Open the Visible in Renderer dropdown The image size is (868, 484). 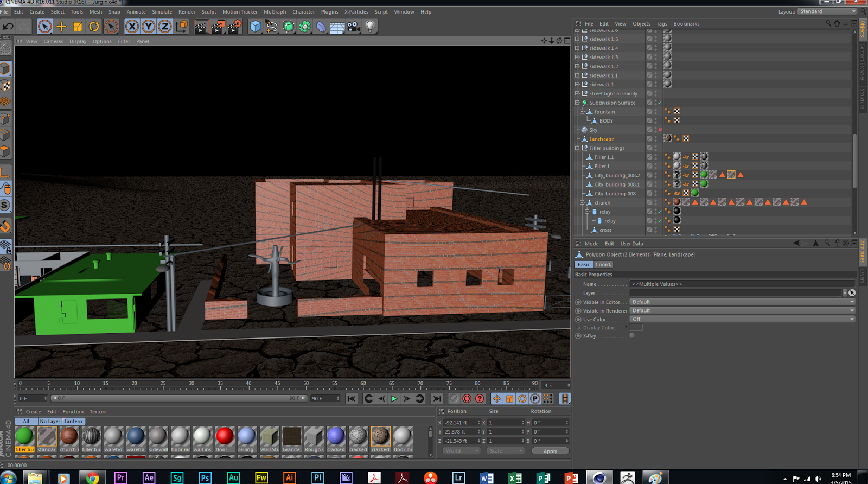[742, 311]
